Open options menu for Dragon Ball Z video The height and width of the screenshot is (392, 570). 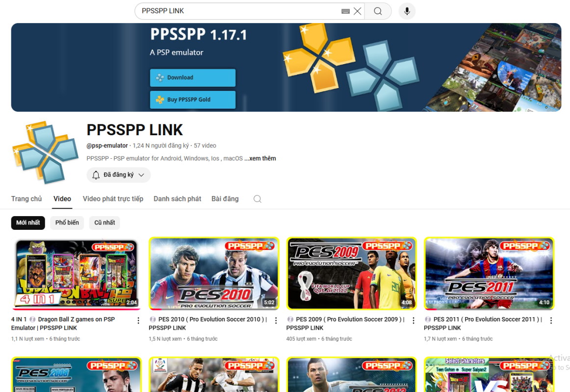pyautogui.click(x=138, y=320)
